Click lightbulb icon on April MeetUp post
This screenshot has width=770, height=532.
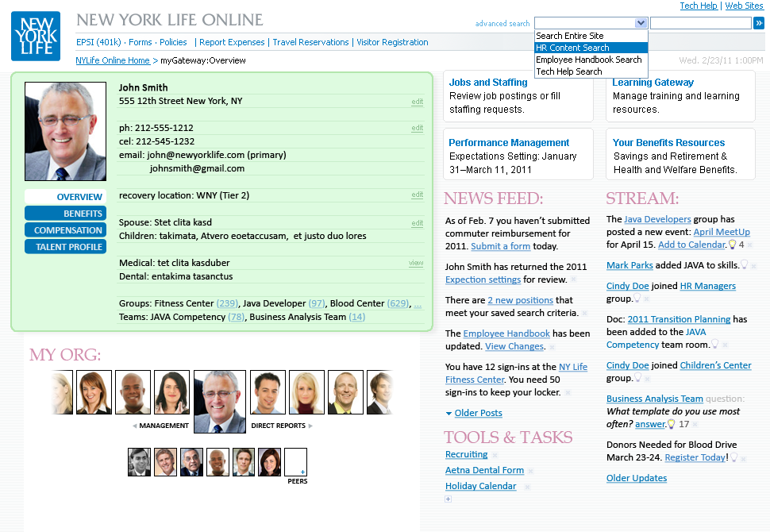pos(732,244)
